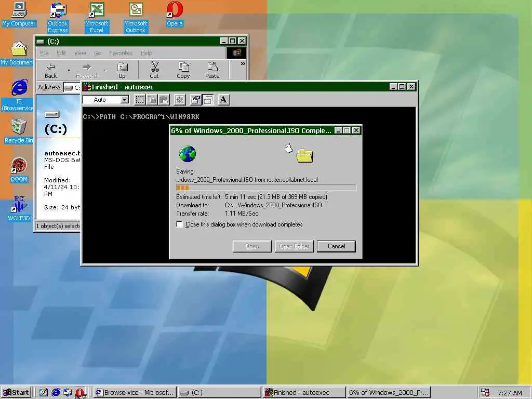Viewport: 532px width, 399px height.
Task: Open the File menu in the C: window
Action: click(x=44, y=53)
